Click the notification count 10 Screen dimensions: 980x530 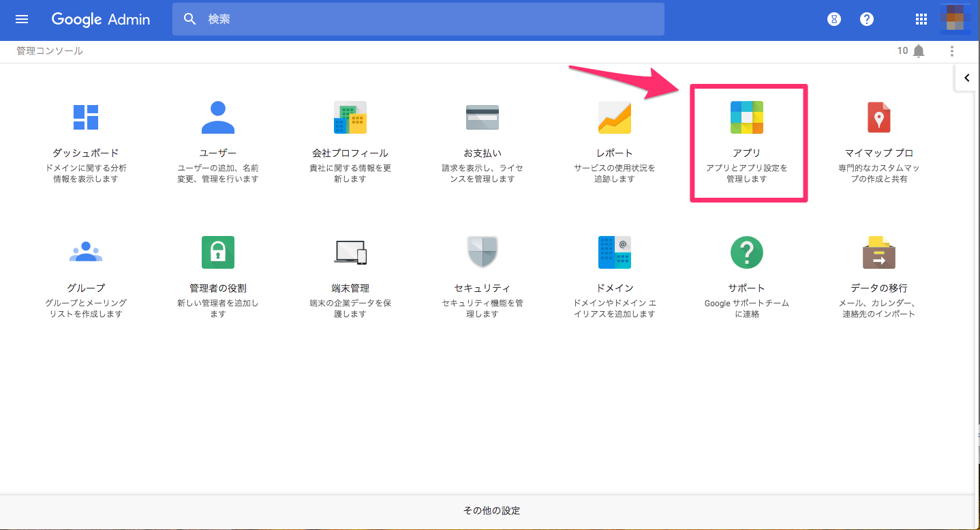[902, 51]
